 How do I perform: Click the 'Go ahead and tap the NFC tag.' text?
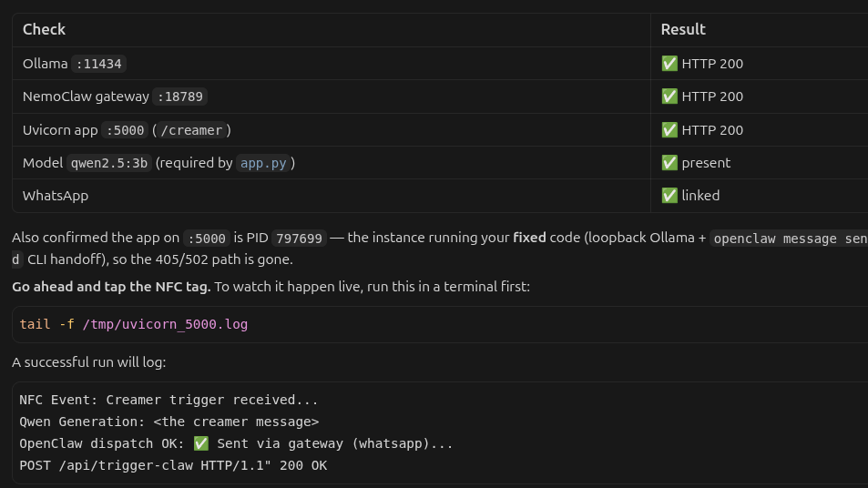click(x=111, y=287)
